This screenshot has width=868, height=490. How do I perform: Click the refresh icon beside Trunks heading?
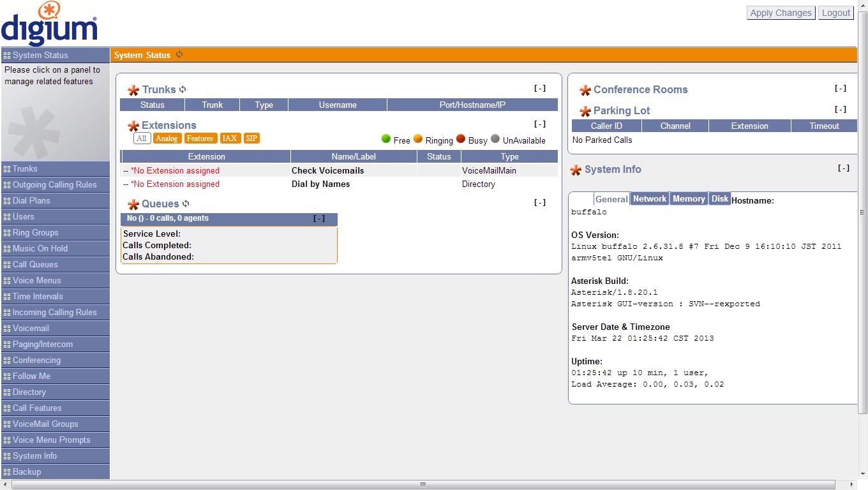(x=183, y=90)
